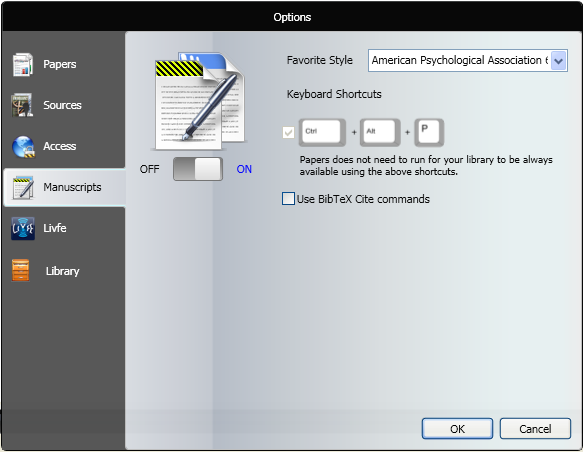This screenshot has height=452, width=583.
Task: Click the large manuscript document pen image
Action: 199,101
